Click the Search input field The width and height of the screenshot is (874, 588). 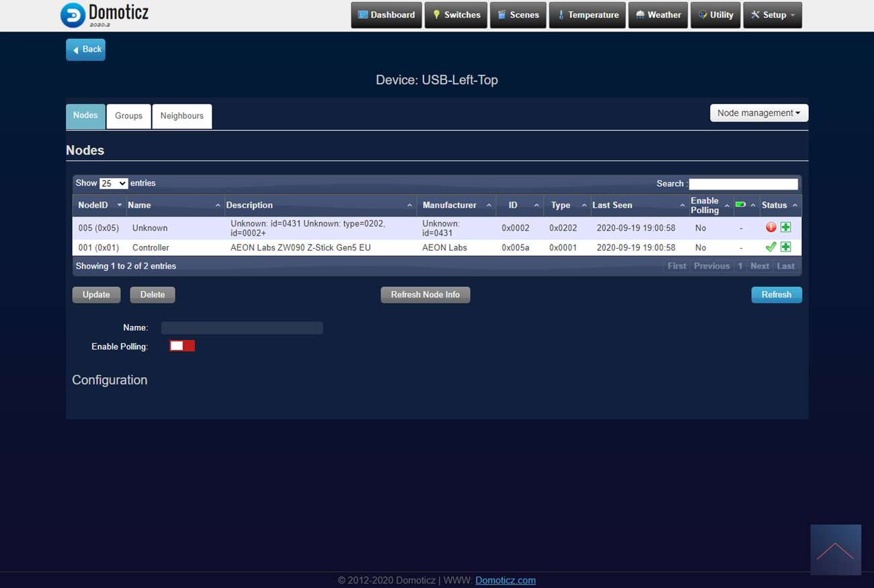[743, 184]
